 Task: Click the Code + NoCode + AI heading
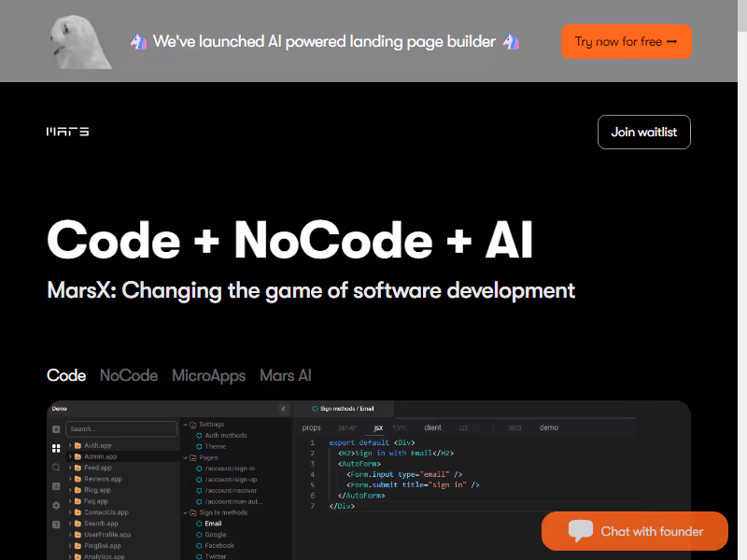click(289, 240)
